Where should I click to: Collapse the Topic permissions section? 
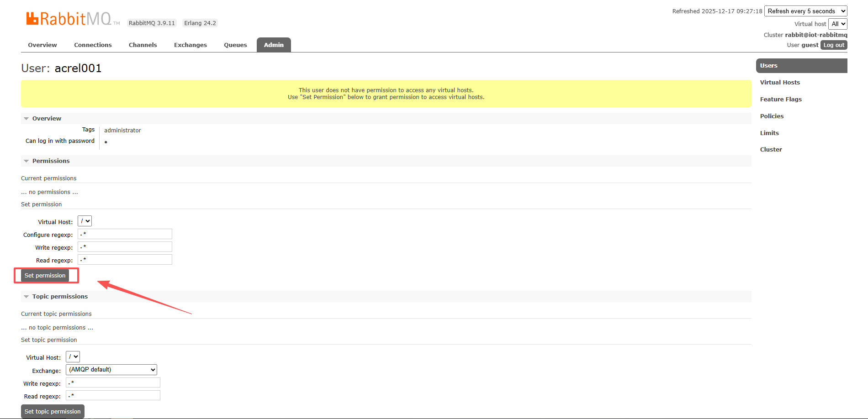point(59,297)
